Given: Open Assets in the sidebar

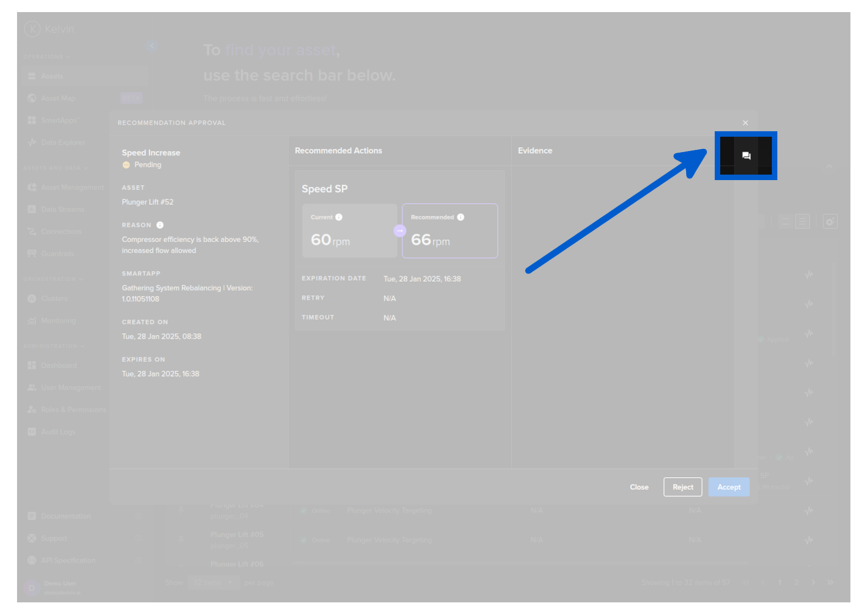Looking at the screenshot, I should (52, 76).
